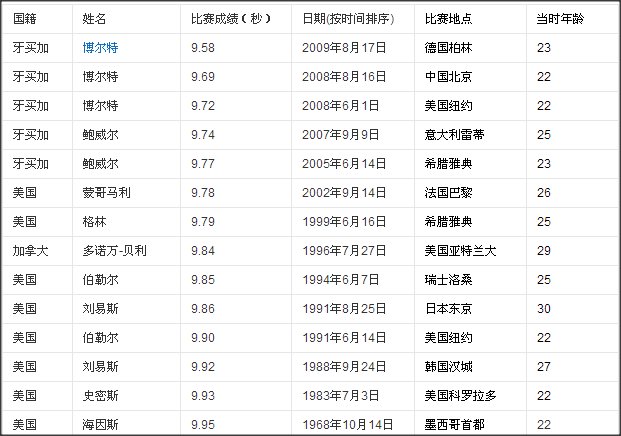Select 博尔特 in the 9.72 row
The height and width of the screenshot is (436, 621).
pos(100,106)
